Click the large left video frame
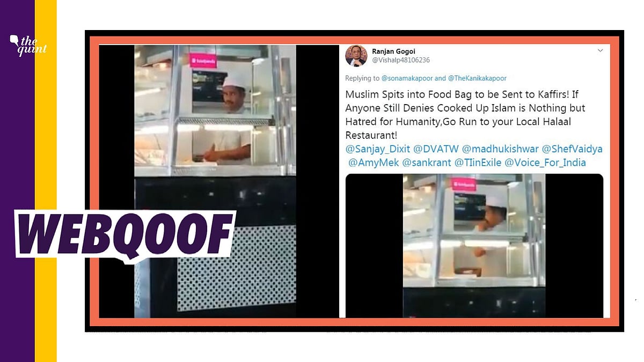This screenshot has width=644, height=362. 215,181
